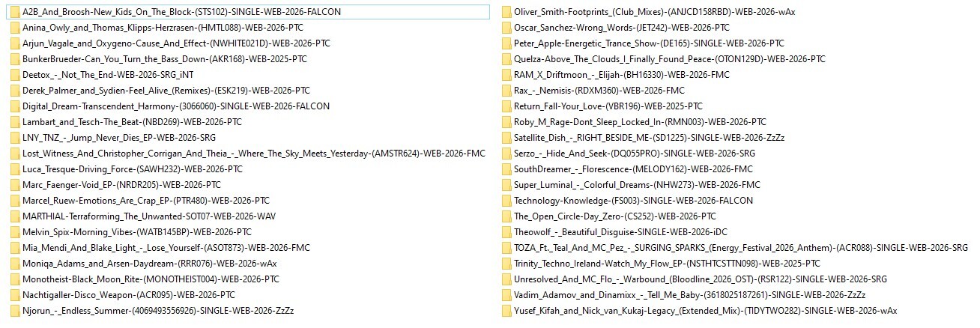Select the Digital_Dream-Transcendent_Harmony folder name
The height and width of the screenshot is (328, 980).
click(176, 106)
